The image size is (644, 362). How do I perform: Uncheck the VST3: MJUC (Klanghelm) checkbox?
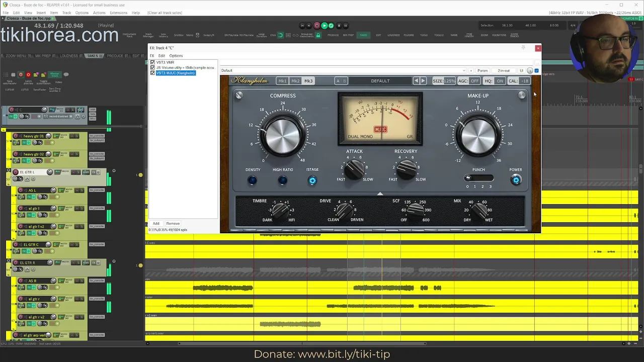[x=153, y=73]
